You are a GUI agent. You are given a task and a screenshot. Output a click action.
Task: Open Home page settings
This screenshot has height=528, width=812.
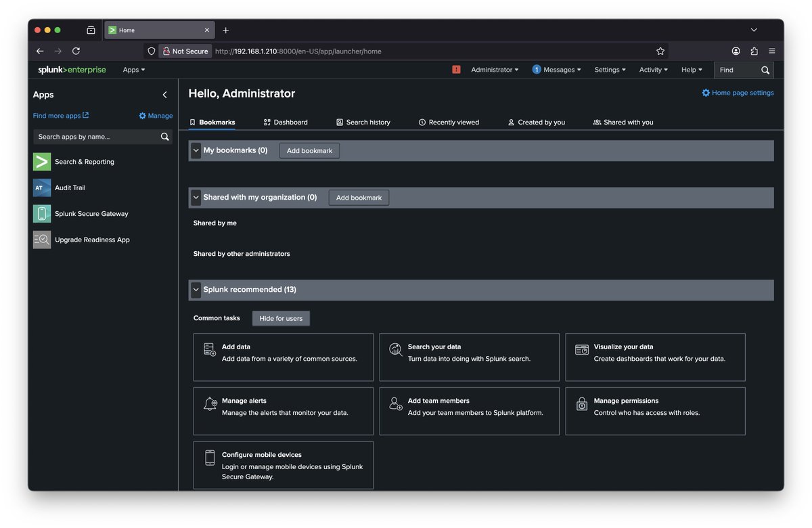pos(738,93)
